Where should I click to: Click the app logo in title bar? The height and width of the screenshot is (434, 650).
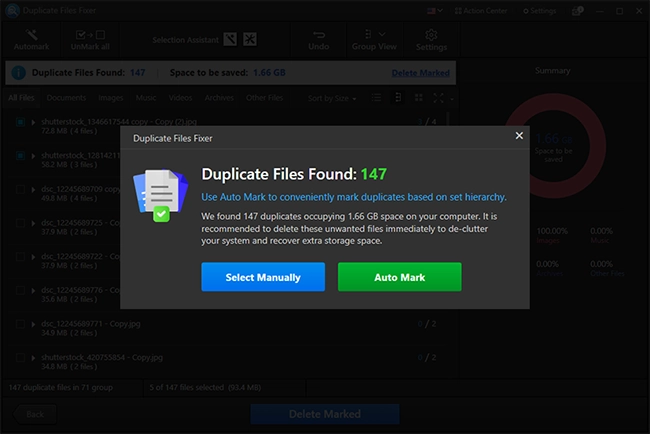coord(12,10)
